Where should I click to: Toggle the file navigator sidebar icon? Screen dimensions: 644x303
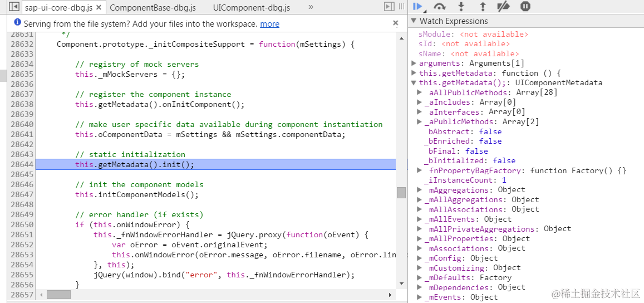click(x=14, y=7)
